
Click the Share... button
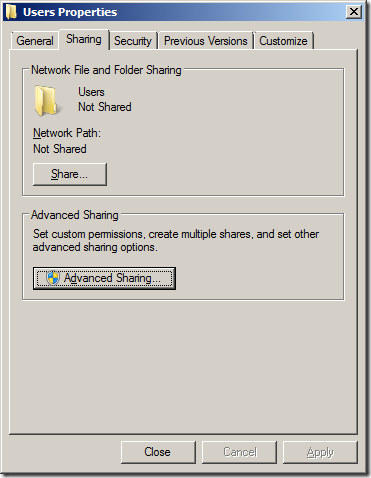coord(70,174)
